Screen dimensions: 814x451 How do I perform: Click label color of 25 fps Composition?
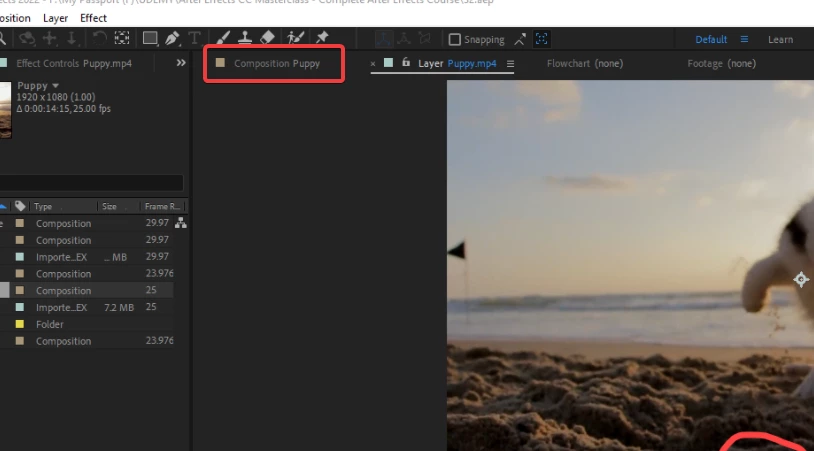click(x=20, y=291)
